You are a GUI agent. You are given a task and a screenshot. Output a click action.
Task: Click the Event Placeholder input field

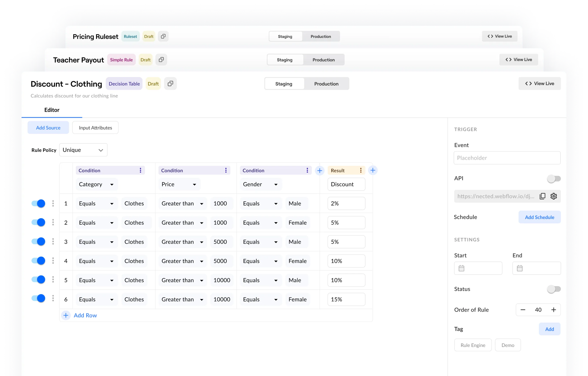click(507, 158)
